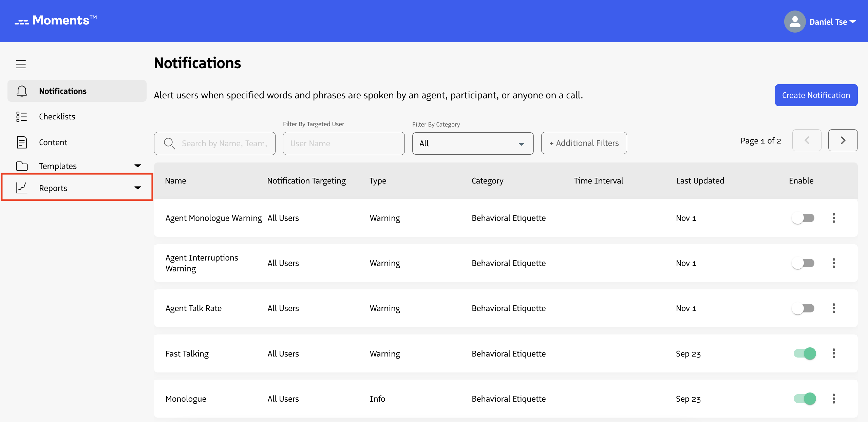Screen dimensions: 868x422
Task: Go to the next page arrow
Action: tap(843, 140)
